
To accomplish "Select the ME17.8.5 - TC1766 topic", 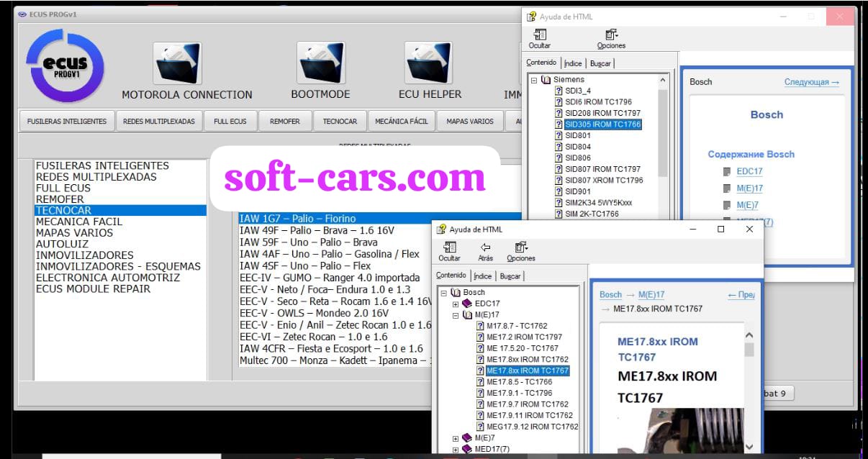I will point(519,382).
